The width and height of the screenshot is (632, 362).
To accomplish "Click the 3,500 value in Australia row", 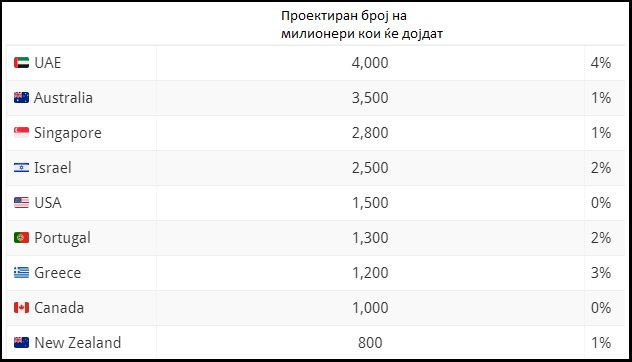I will pyautogui.click(x=370, y=98).
